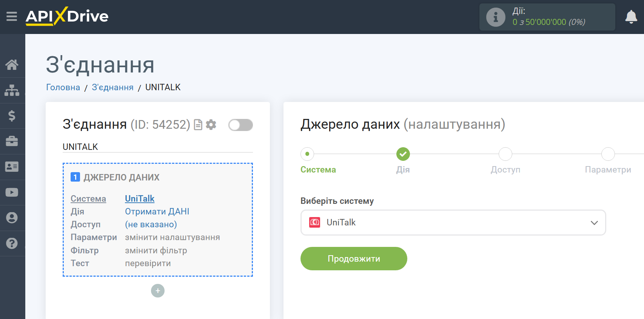The height and width of the screenshot is (319, 644).
Task: Open the user profile sidebar icon
Action: pyautogui.click(x=12, y=218)
